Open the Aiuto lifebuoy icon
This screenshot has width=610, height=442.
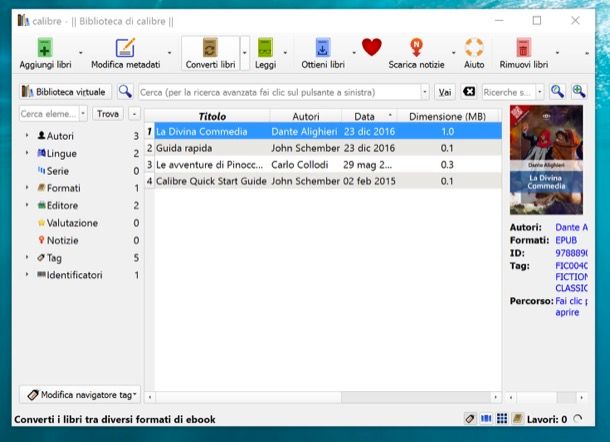(474, 48)
